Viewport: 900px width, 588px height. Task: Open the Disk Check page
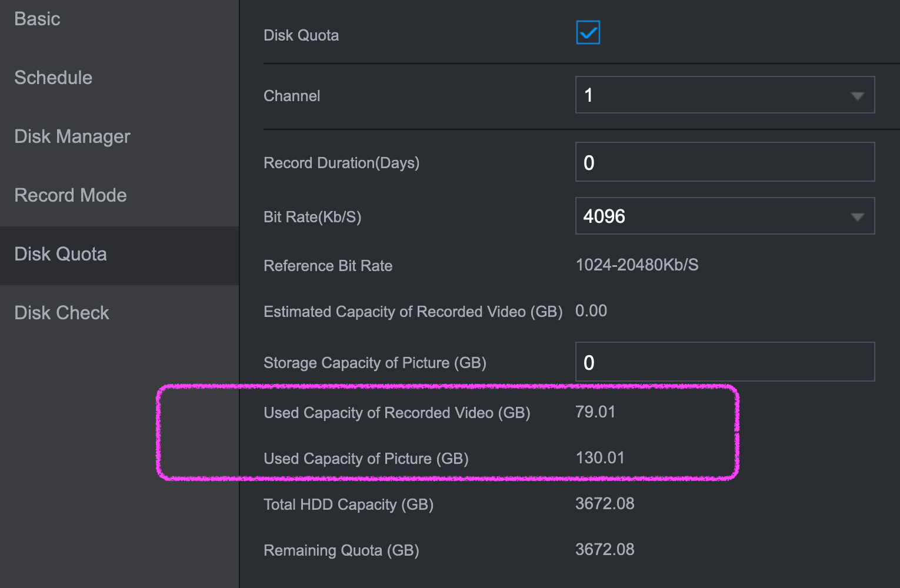tap(62, 313)
